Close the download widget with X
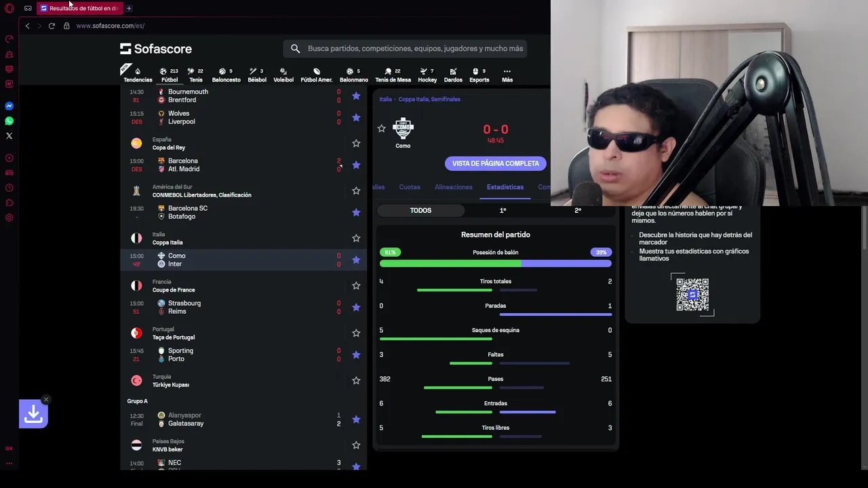Viewport: 868px width, 488px height. pos(46,399)
